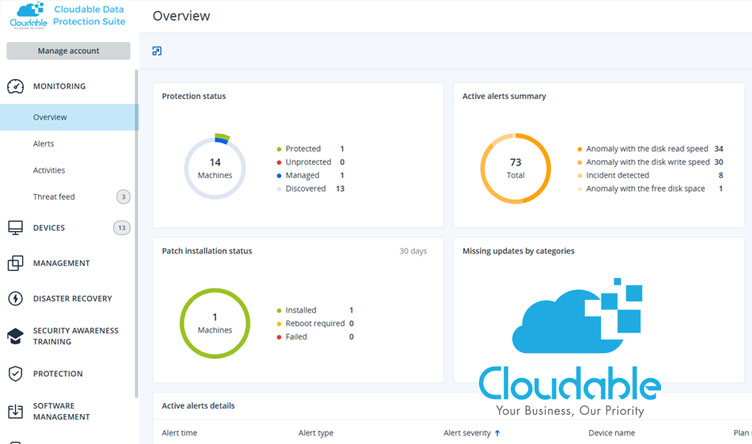The width and height of the screenshot is (752, 444).
Task: Click the Patch installation status title
Action: 207,251
